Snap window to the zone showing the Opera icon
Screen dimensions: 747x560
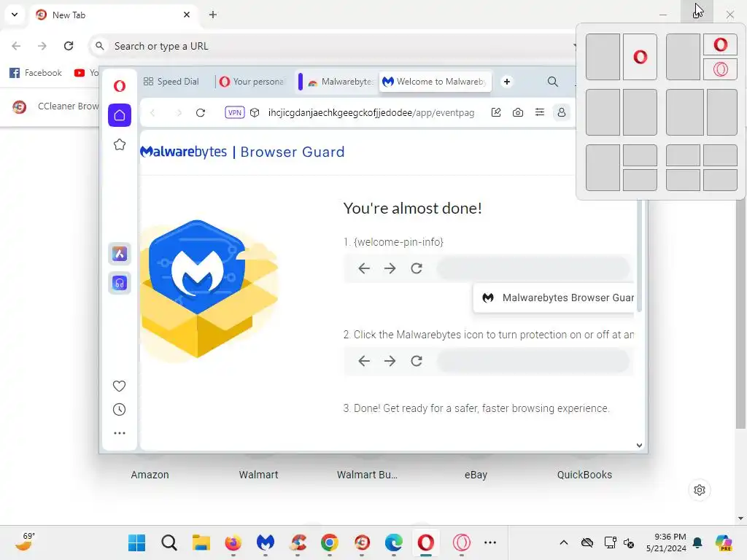(x=640, y=57)
